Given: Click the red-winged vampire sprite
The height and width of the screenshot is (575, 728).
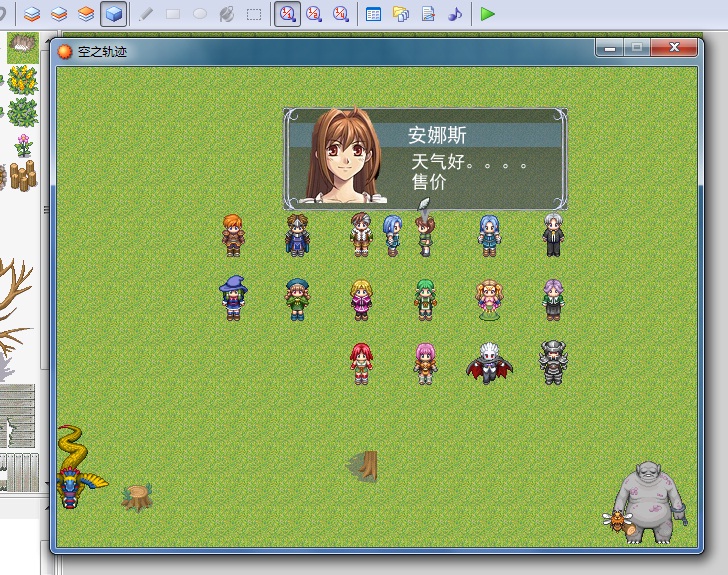Looking at the screenshot, I should pyautogui.click(x=489, y=363).
